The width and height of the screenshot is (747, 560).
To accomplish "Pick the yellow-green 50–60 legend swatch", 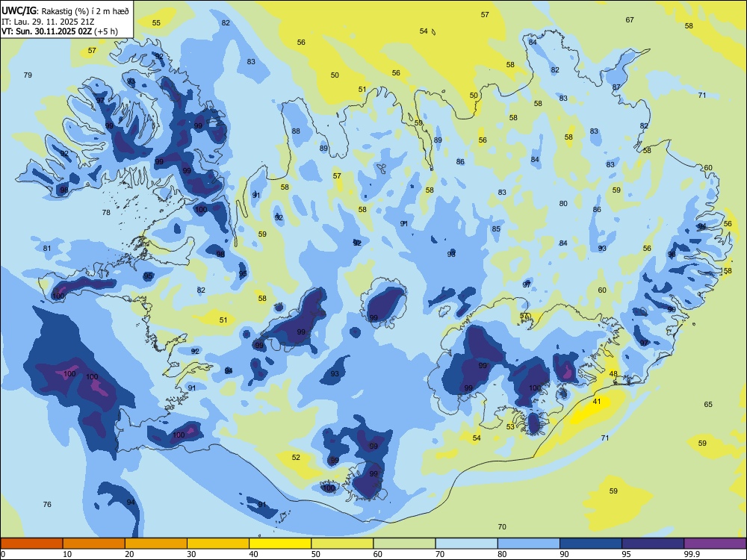I will [x=342, y=544].
